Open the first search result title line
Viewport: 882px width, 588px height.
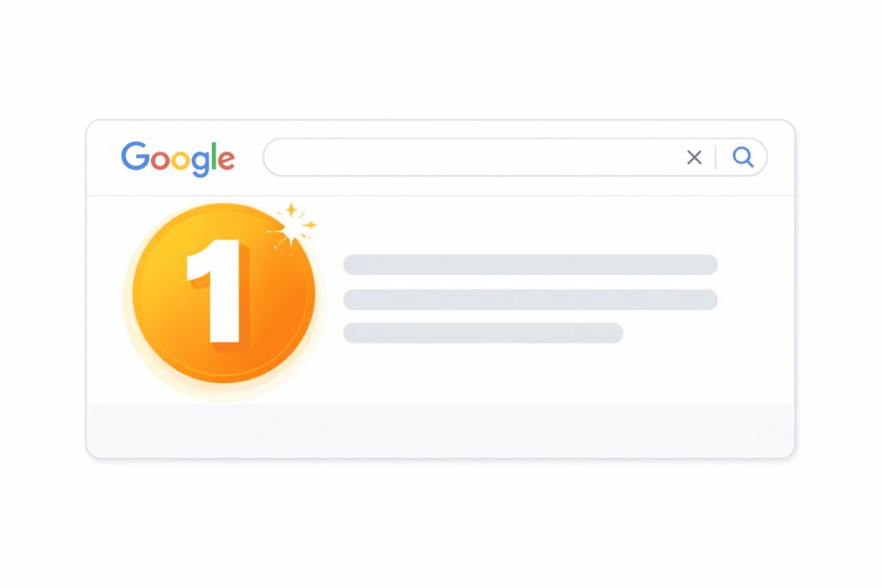(x=530, y=264)
